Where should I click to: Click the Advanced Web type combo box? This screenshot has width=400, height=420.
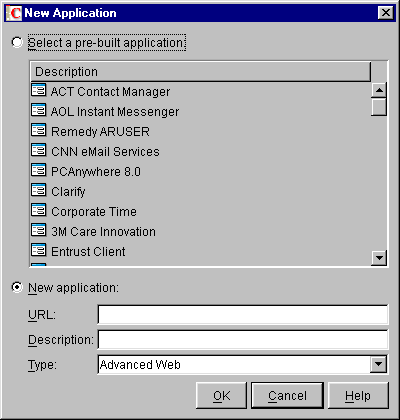click(243, 364)
